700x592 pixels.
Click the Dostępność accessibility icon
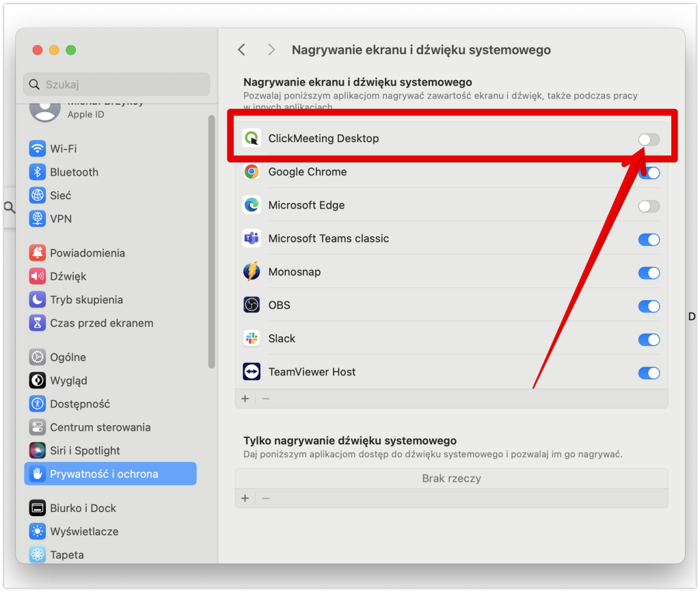coord(38,404)
